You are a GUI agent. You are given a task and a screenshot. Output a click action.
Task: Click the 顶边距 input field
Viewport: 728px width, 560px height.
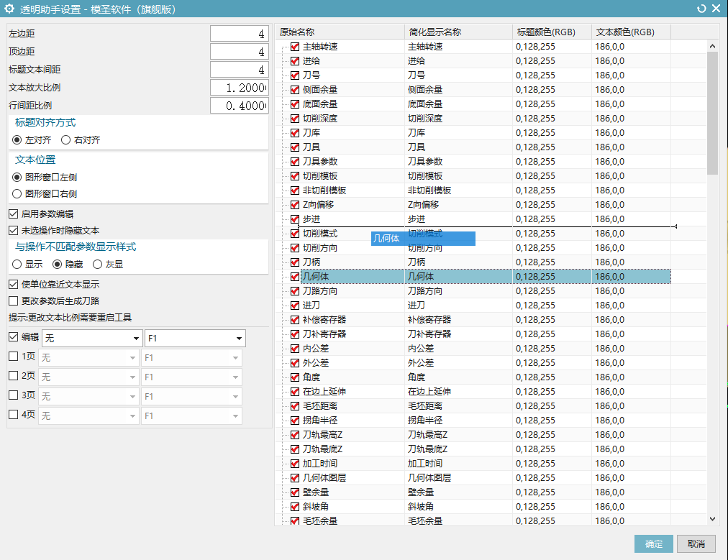tap(239, 52)
